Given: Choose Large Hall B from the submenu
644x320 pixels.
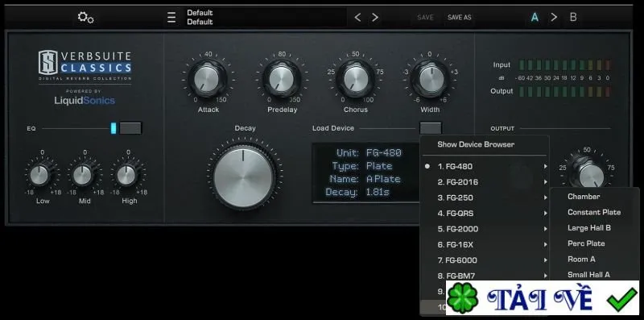Looking at the screenshot, I should coord(589,228).
